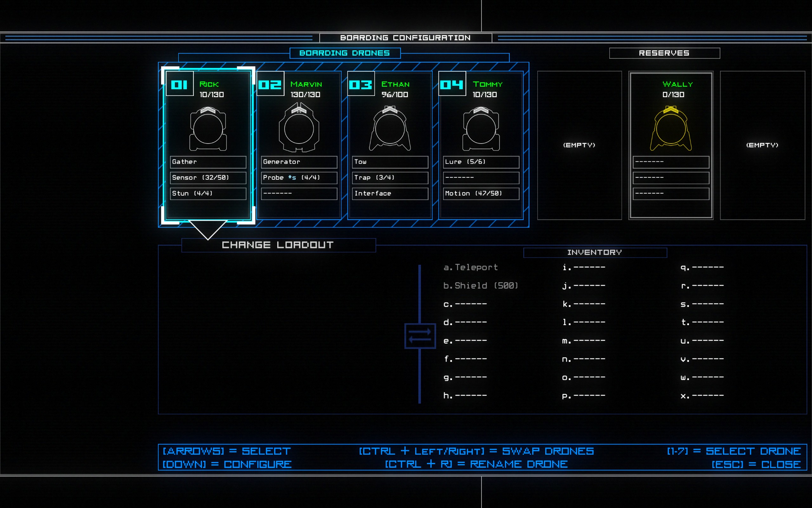Click the Swap Drones shortcut hint

coord(476,451)
